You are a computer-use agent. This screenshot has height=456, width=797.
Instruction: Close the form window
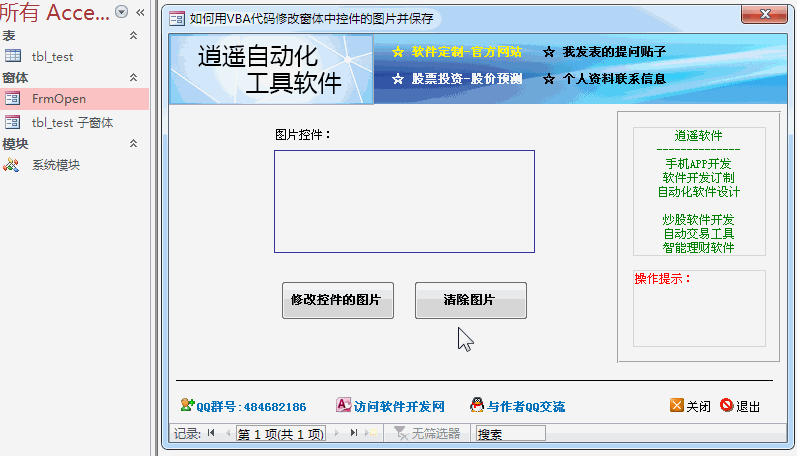[x=764, y=14]
